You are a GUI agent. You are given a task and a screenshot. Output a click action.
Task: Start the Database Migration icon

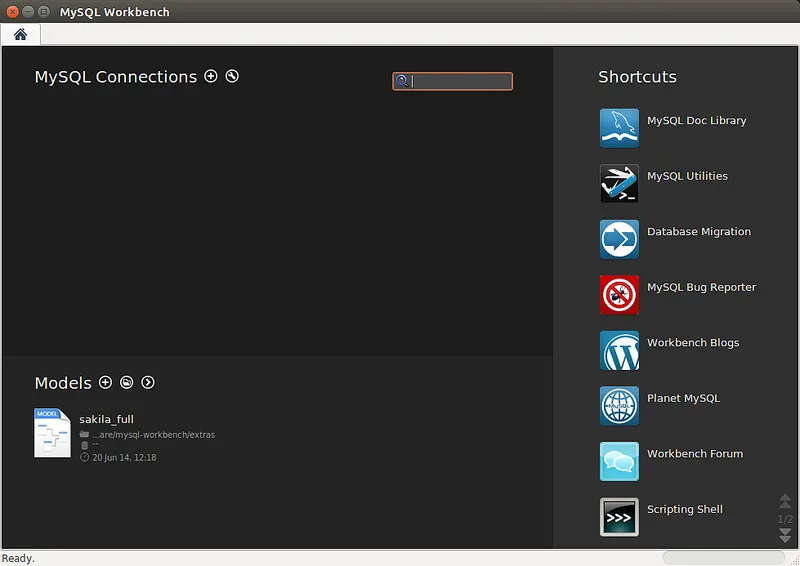(619, 239)
